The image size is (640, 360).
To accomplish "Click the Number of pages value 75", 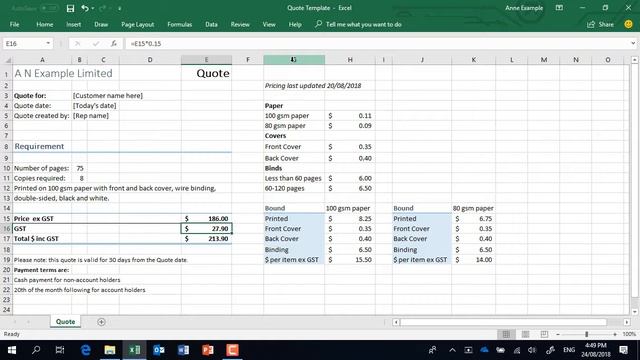I will tap(80, 168).
